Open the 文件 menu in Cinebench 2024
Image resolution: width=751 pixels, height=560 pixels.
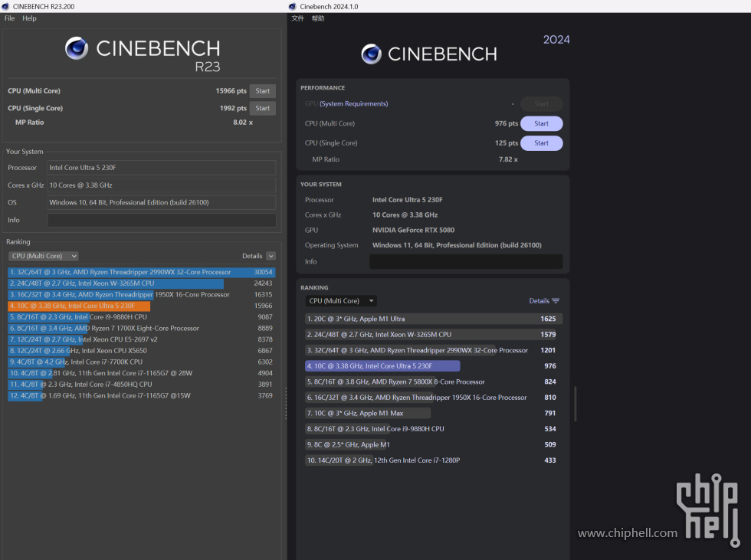297,18
